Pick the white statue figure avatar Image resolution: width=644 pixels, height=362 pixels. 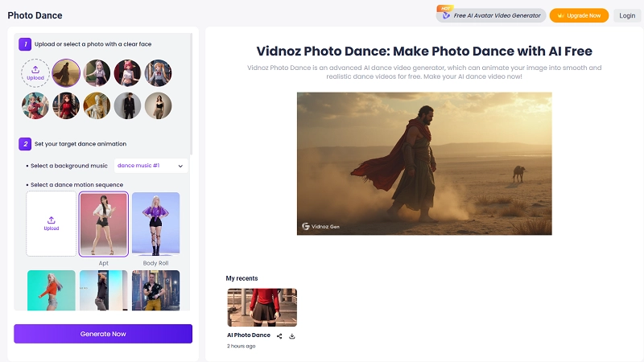97,105
